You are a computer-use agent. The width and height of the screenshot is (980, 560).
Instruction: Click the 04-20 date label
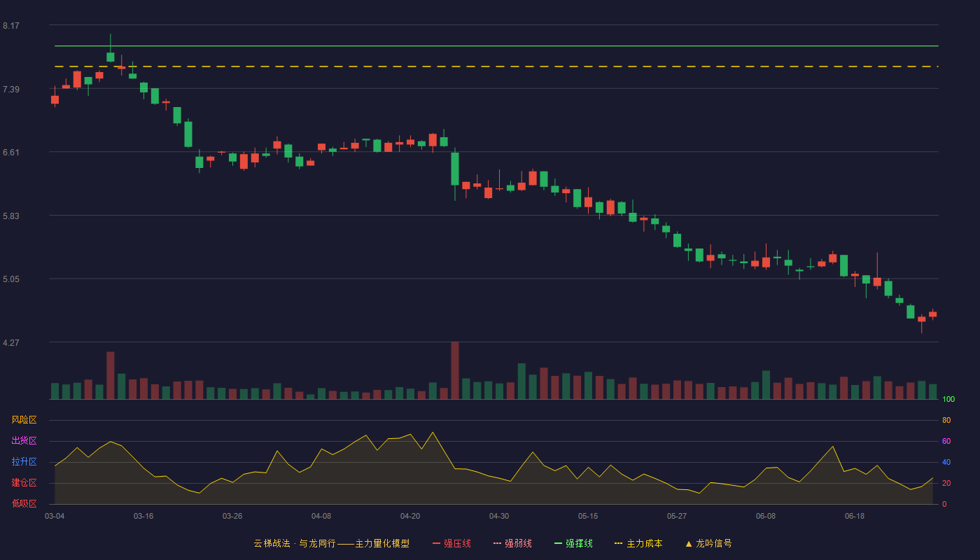pos(410,516)
